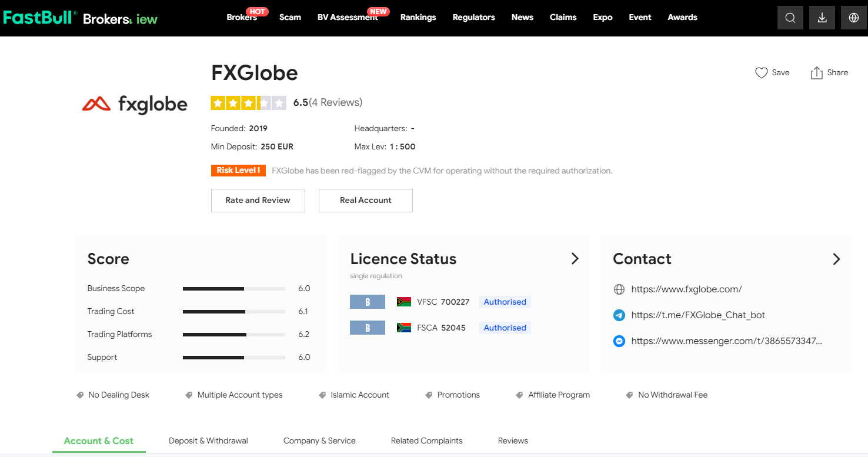Click the FastBull logo
This screenshot has width=868, height=457.
40,18
